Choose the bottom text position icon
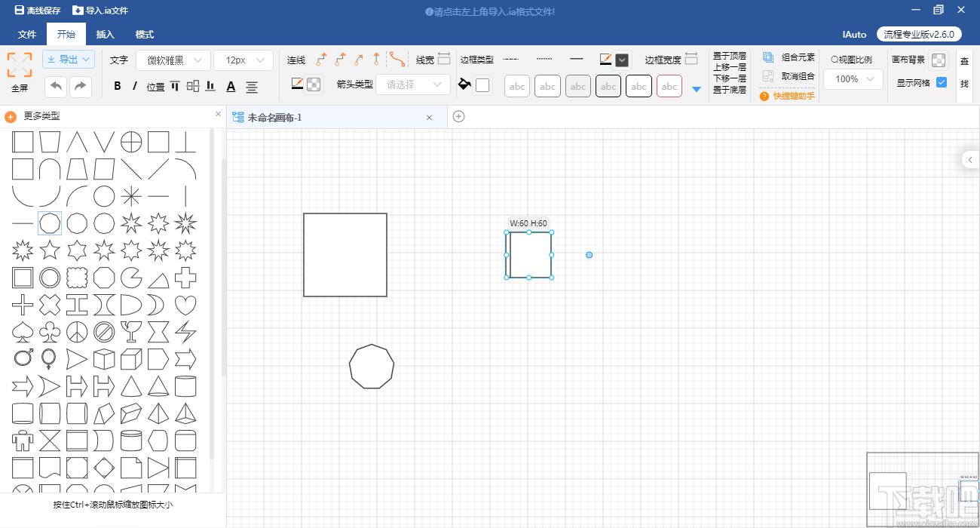980x528 pixels. tap(210, 86)
